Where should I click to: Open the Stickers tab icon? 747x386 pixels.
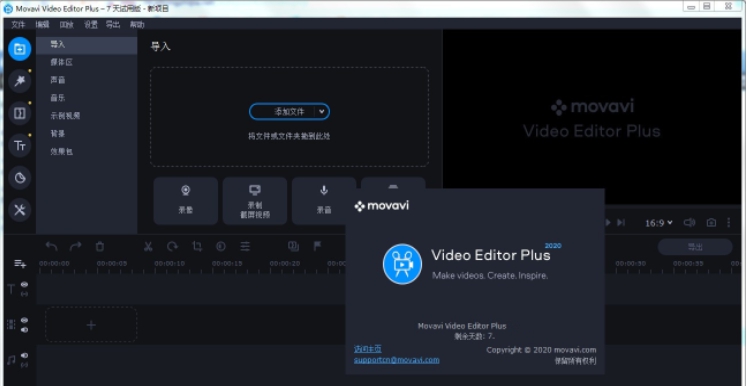point(20,178)
